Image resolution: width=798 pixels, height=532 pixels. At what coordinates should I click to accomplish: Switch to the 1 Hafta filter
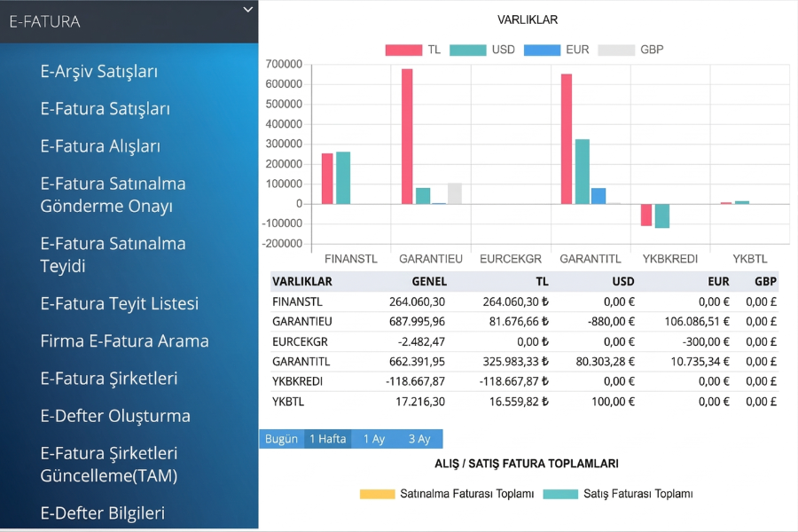(x=327, y=438)
